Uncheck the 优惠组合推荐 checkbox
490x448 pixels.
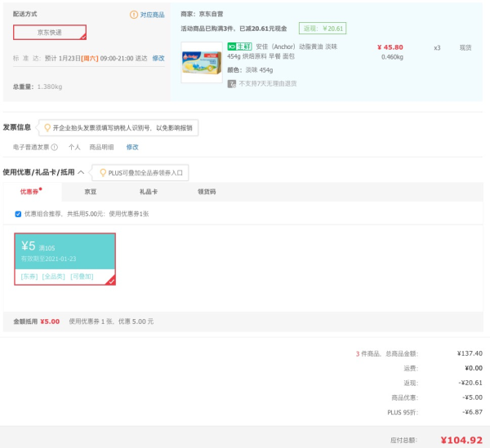18,214
